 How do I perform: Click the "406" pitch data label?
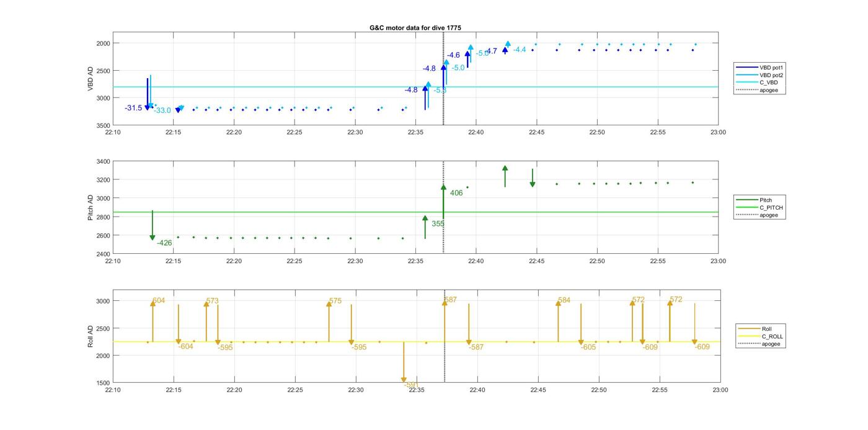coord(456,193)
